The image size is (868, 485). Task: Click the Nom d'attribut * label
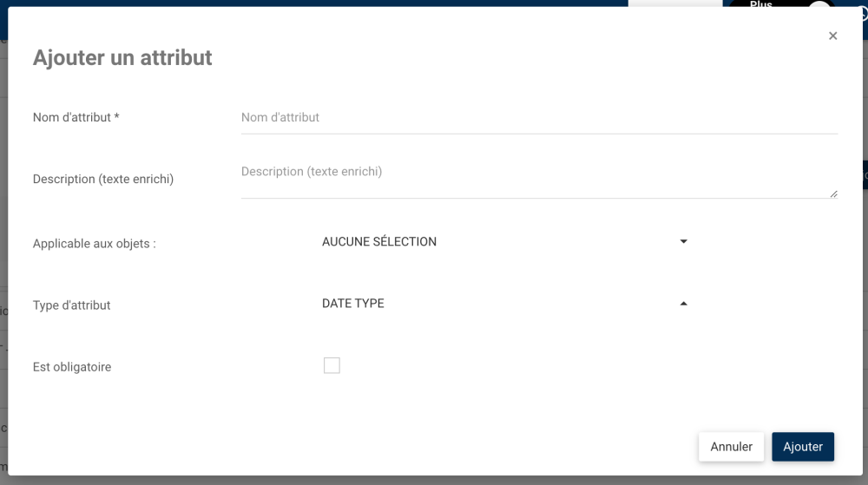[76, 118]
